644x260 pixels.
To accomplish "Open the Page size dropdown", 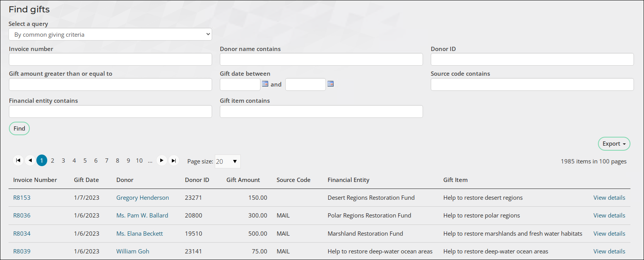I will (228, 161).
